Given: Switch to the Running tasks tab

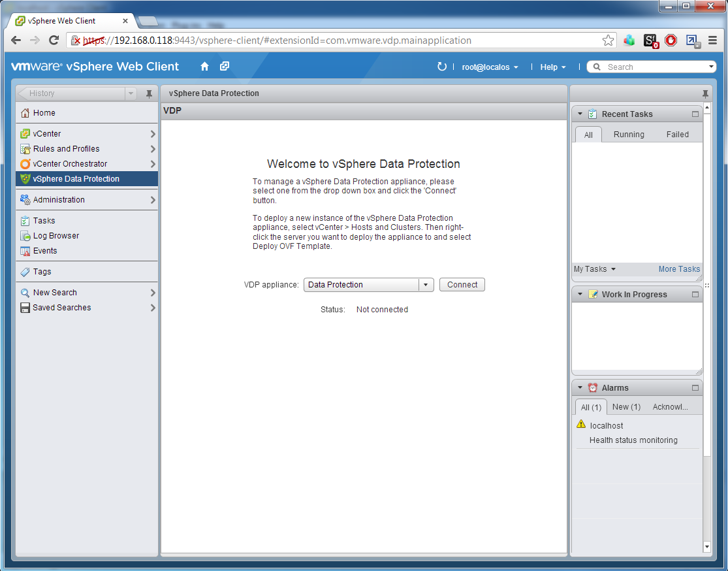Looking at the screenshot, I should click(629, 135).
